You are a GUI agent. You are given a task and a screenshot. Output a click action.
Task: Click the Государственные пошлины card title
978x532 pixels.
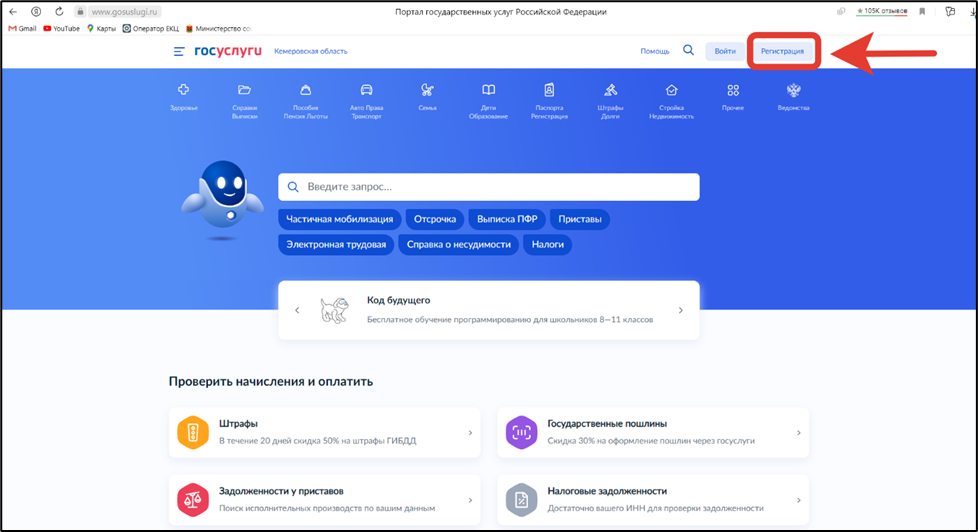(607, 423)
